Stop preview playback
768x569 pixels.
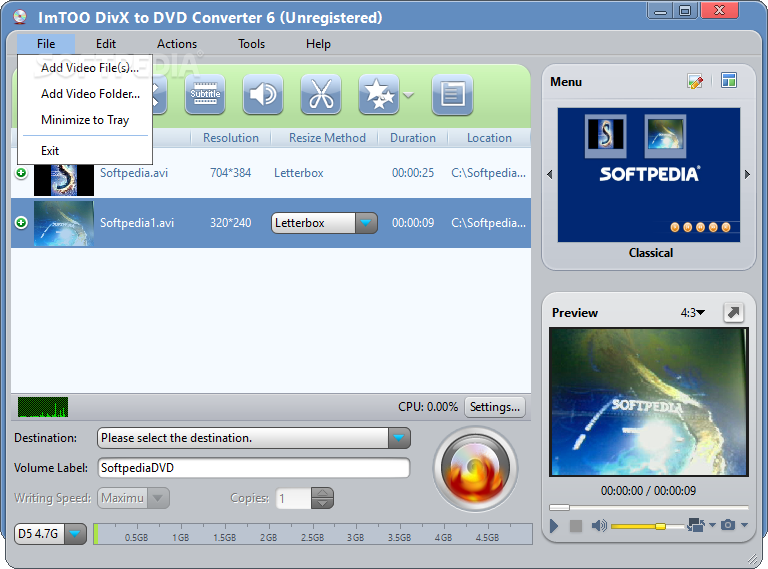pos(576,526)
